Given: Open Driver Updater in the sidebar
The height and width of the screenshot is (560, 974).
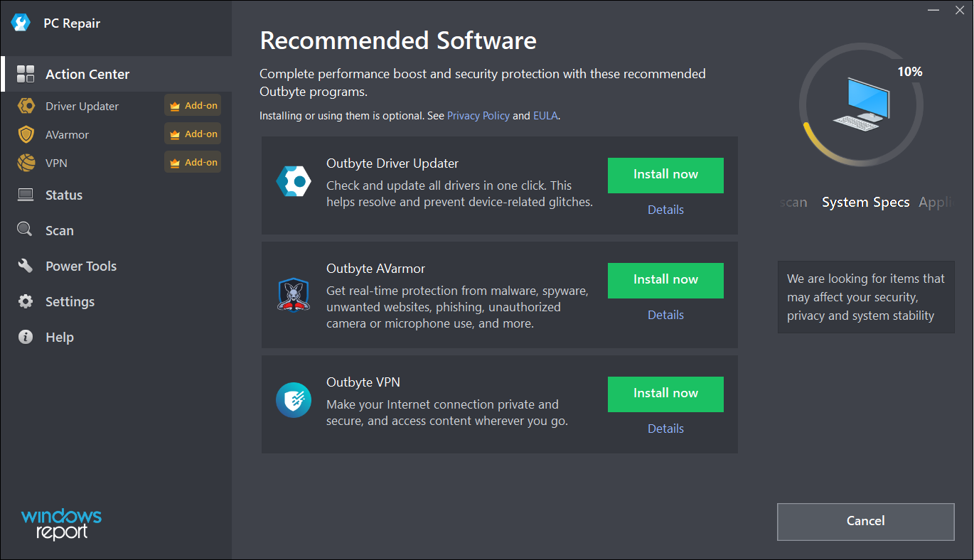Looking at the screenshot, I should click(x=82, y=106).
